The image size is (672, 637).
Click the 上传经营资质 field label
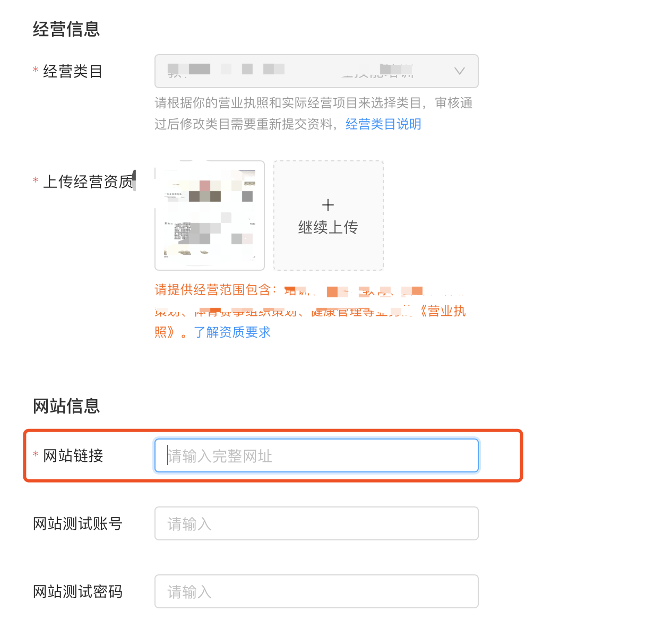87,180
